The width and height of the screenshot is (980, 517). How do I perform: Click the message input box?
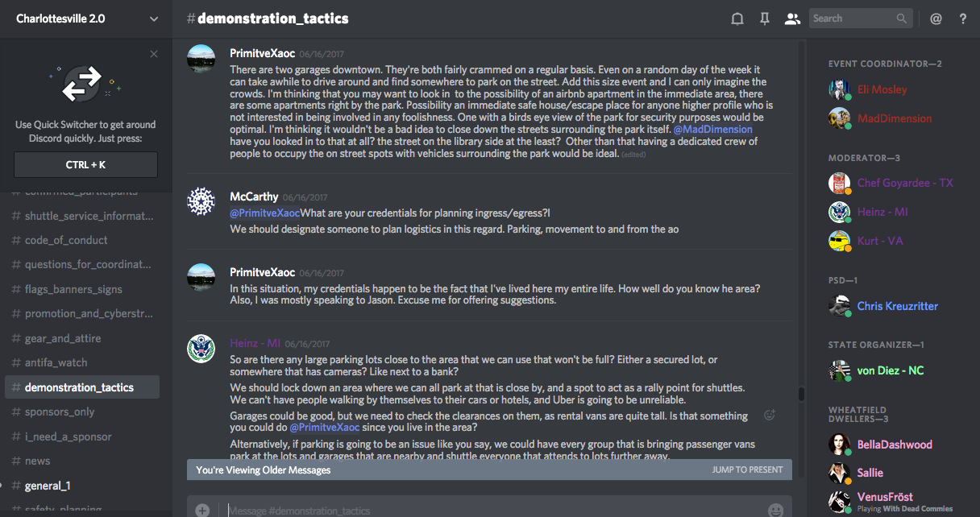pyautogui.click(x=484, y=510)
